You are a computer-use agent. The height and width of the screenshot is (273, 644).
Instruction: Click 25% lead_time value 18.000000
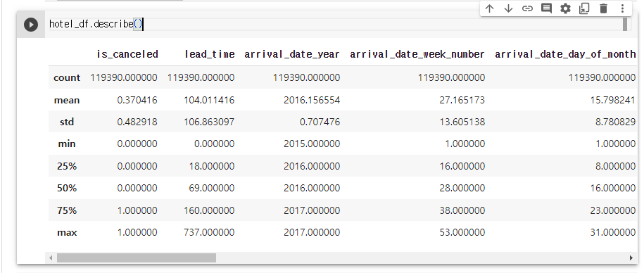tap(212, 166)
